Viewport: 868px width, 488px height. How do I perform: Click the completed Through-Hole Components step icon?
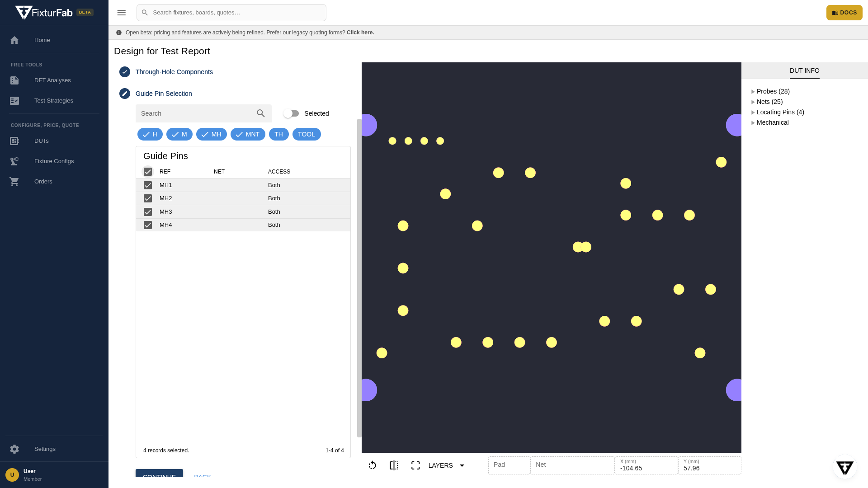[x=125, y=72]
